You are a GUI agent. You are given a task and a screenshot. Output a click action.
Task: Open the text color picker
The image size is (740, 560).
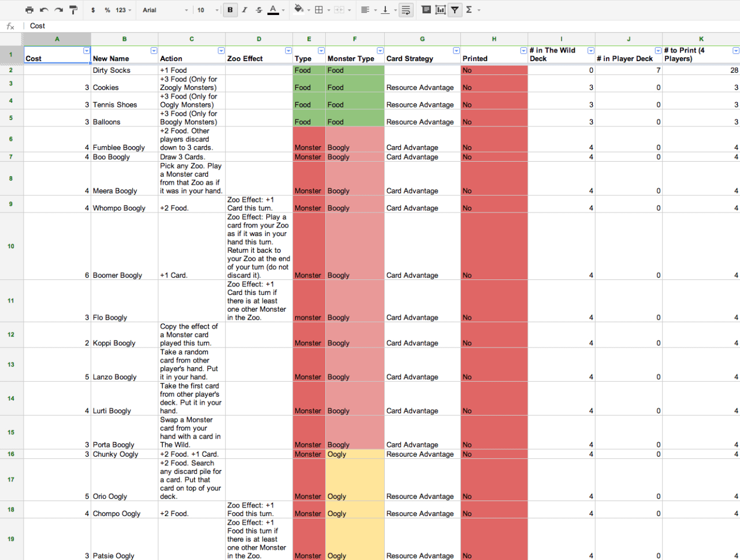tap(274, 10)
